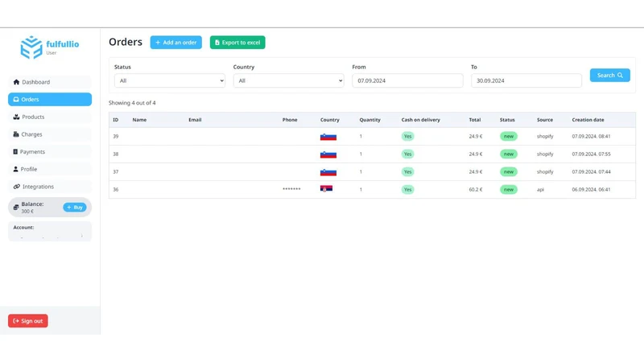644x362 pixels.
Task: Go to the Products section
Action: tap(50, 117)
